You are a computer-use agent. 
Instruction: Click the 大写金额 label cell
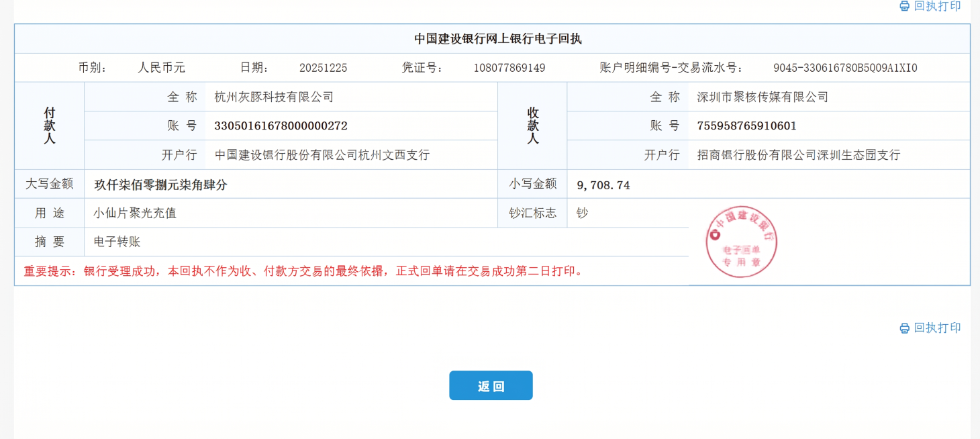pos(50,184)
